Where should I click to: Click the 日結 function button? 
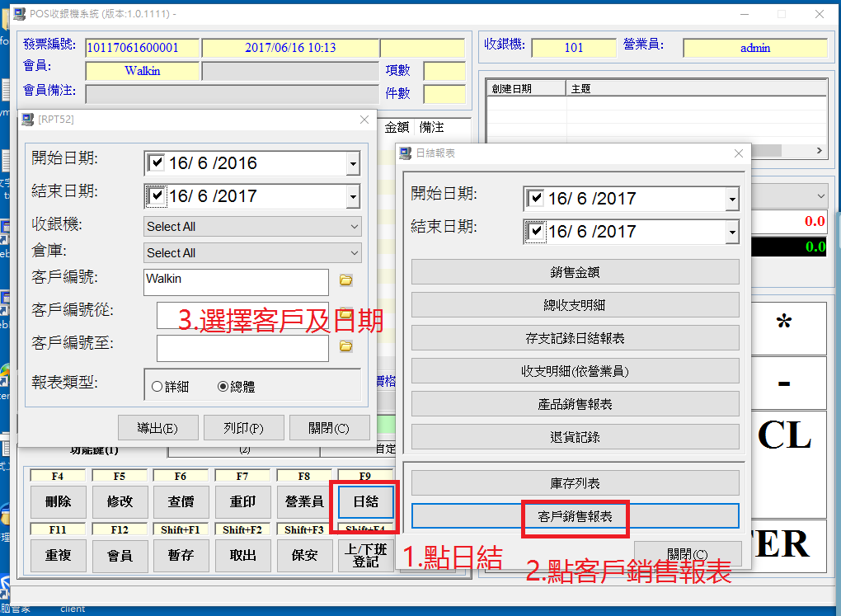click(366, 501)
